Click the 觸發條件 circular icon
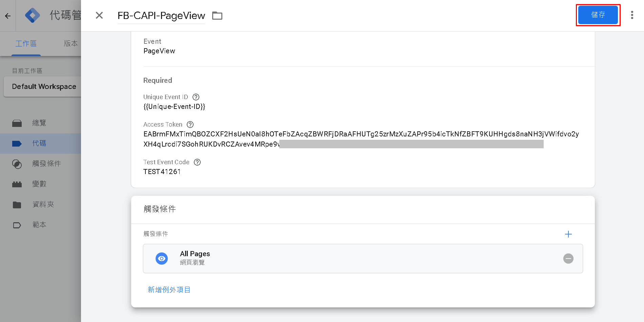644x322 pixels. 17,164
